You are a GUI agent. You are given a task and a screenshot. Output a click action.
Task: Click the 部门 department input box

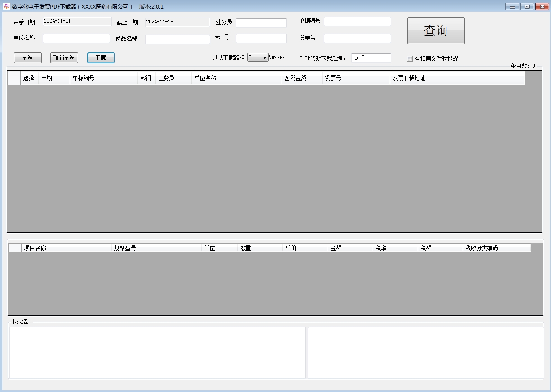point(260,38)
